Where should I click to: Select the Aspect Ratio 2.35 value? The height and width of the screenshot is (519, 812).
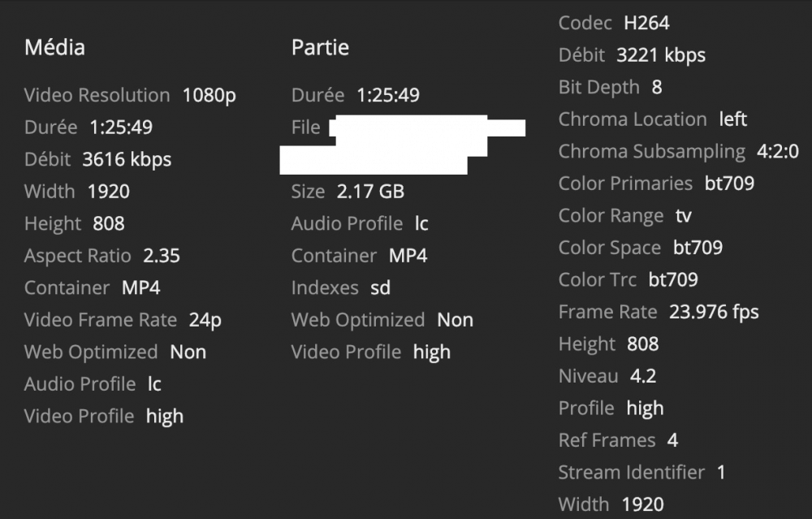[162, 256]
